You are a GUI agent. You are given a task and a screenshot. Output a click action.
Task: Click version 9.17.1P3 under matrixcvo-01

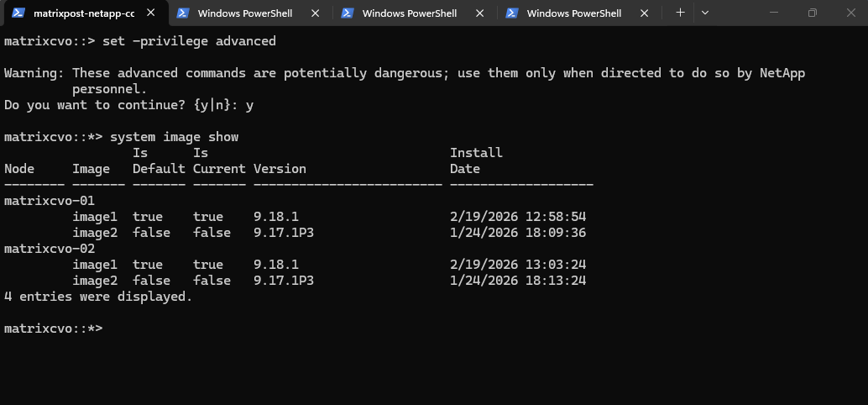[x=283, y=233]
